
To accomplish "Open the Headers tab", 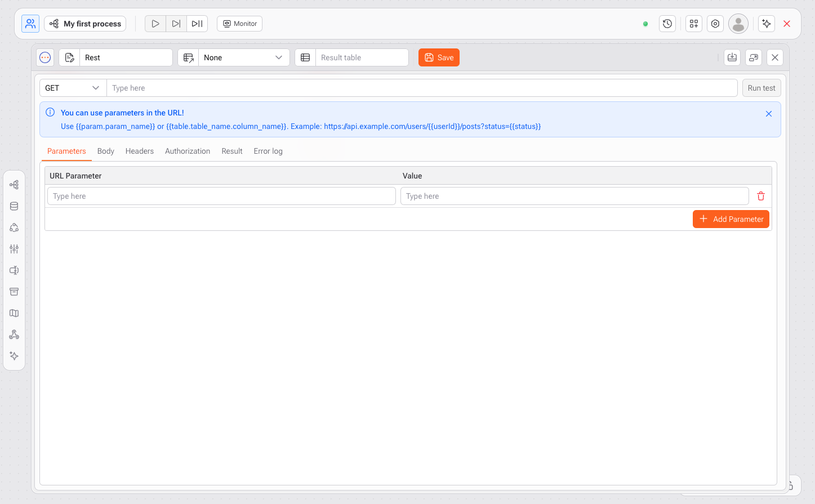I will [140, 151].
